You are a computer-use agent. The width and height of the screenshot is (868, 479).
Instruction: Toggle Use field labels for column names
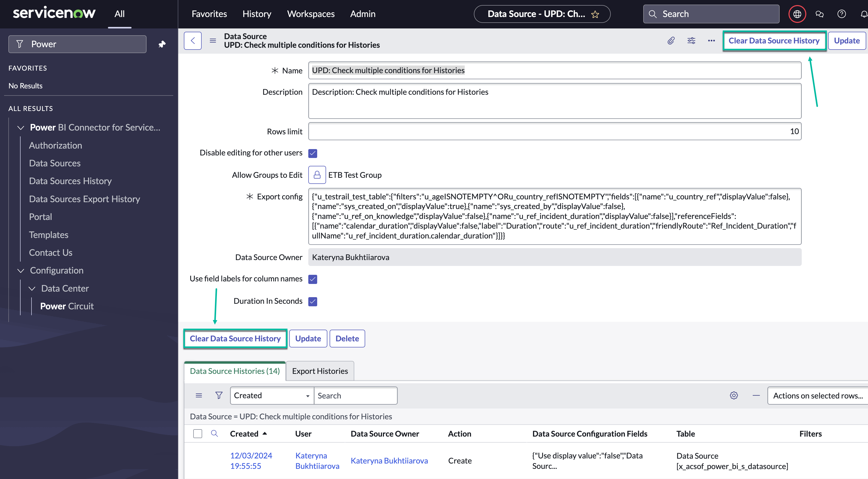point(312,279)
